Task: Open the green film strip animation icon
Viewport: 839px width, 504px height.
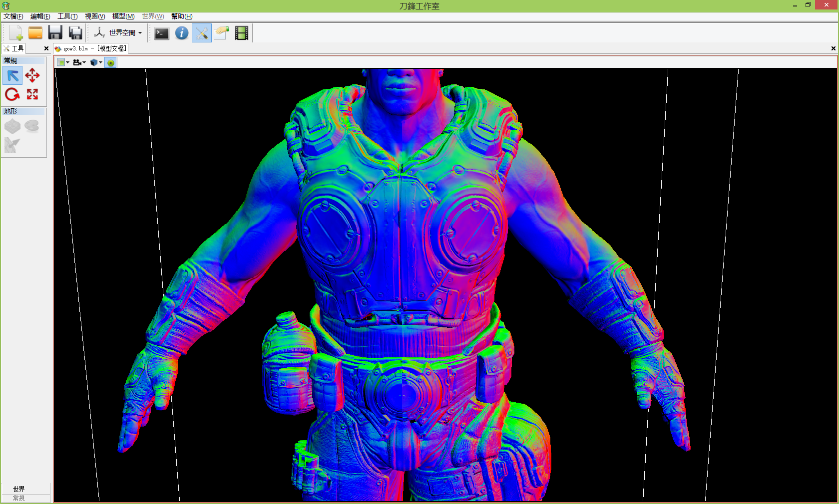Action: tap(242, 33)
